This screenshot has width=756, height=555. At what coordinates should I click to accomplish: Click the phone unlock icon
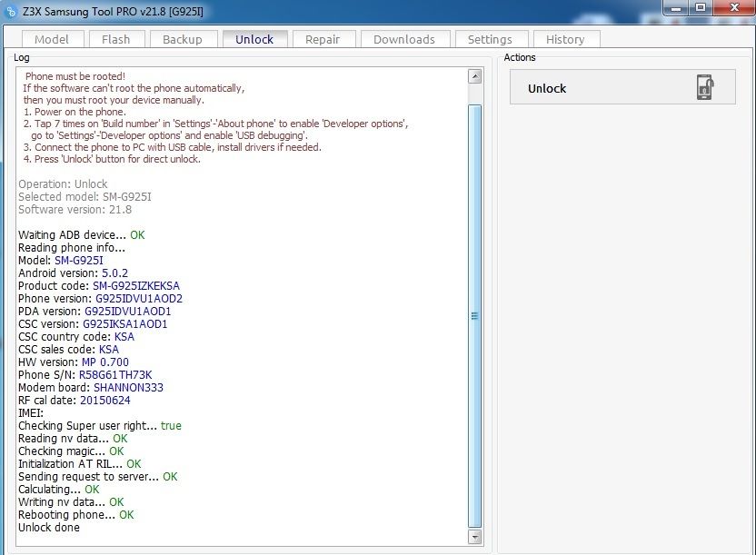(705, 87)
